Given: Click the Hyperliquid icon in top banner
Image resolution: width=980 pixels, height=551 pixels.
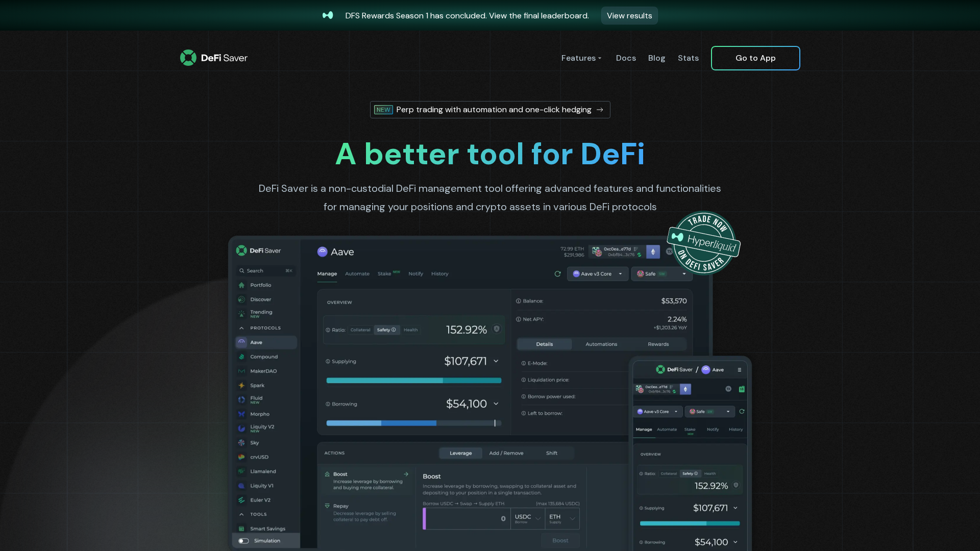Looking at the screenshot, I should click(328, 15).
